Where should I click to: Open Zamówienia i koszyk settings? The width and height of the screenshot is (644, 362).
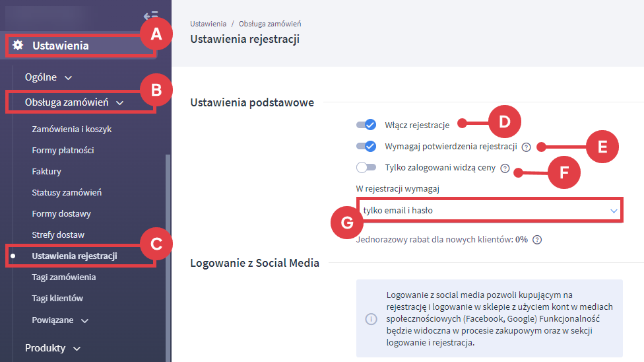click(71, 129)
